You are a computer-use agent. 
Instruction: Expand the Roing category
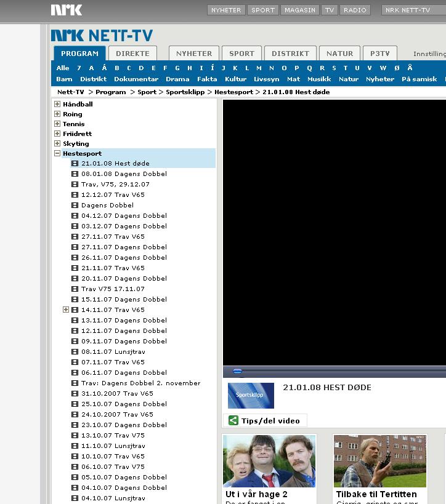pyautogui.click(x=57, y=114)
